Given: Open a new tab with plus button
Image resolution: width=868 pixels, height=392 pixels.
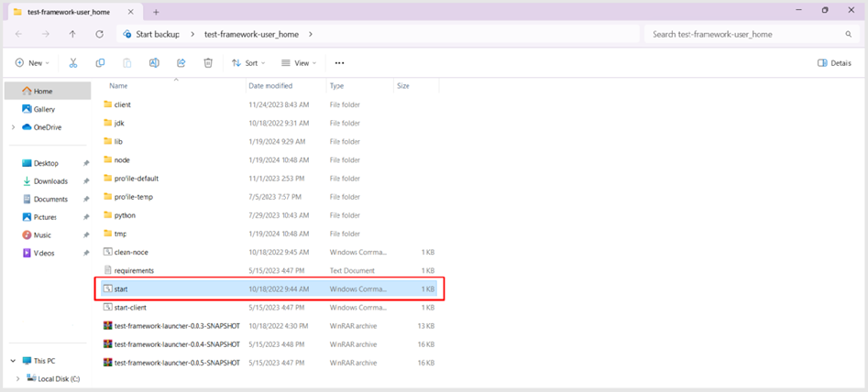Looking at the screenshot, I should [x=156, y=12].
